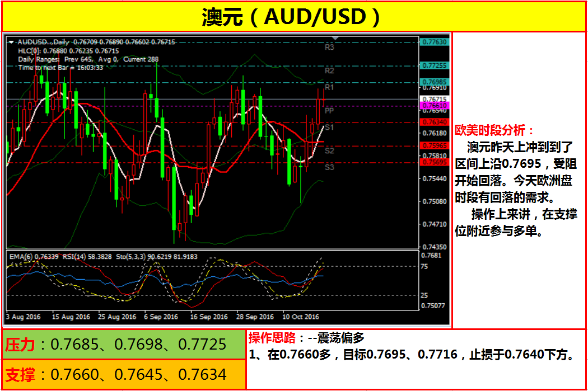
Task: Select the R1 pivot label
Action: [329, 87]
